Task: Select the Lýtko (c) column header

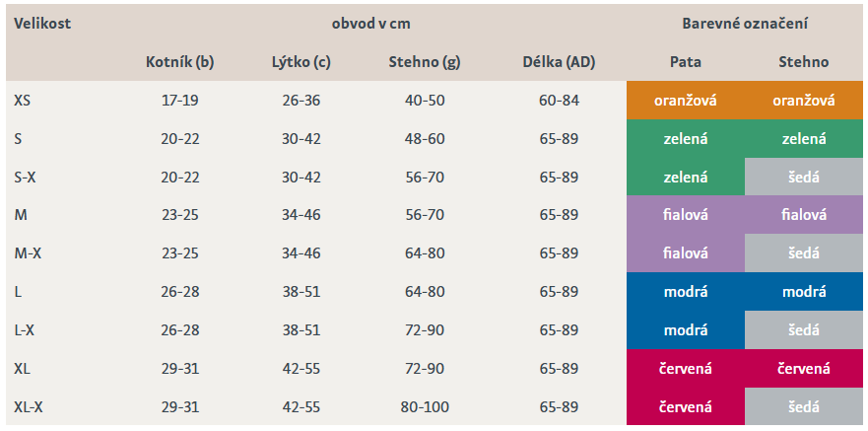Action: [300, 62]
